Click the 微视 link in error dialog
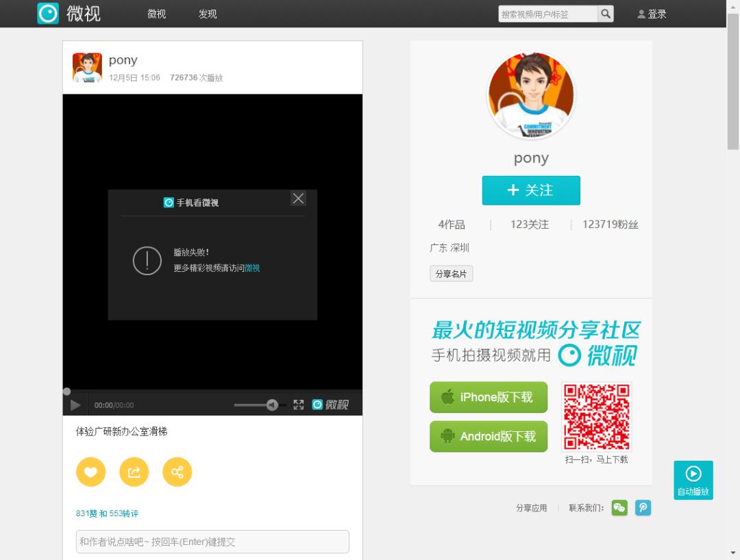 tap(252, 268)
